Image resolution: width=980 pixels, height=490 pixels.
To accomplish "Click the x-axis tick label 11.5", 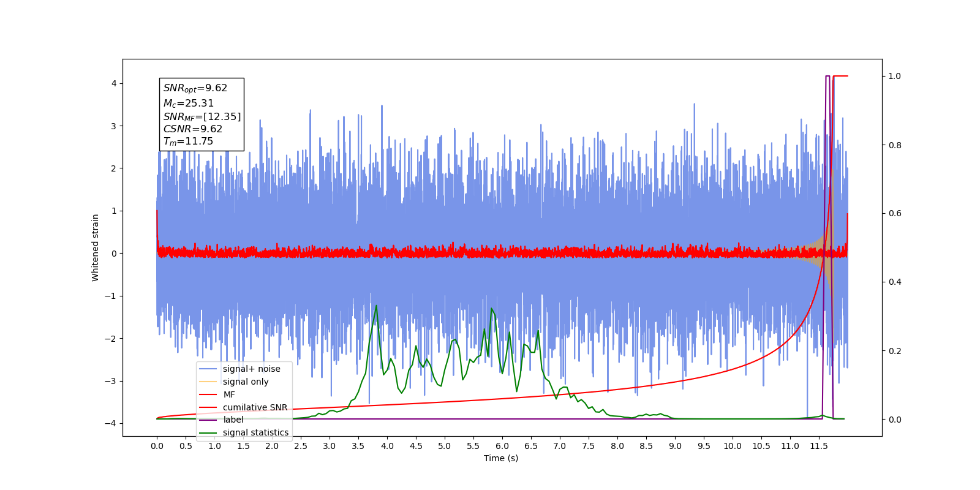I will click(x=819, y=446).
